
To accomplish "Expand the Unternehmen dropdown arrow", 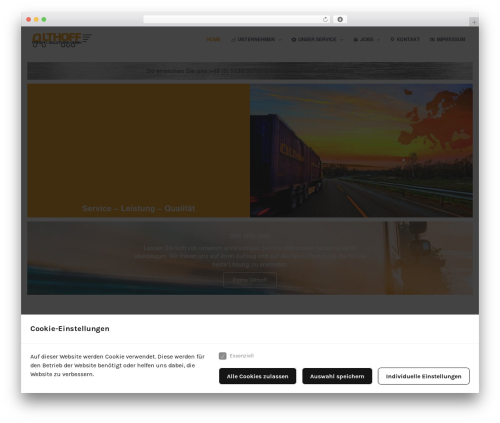I will (280, 40).
